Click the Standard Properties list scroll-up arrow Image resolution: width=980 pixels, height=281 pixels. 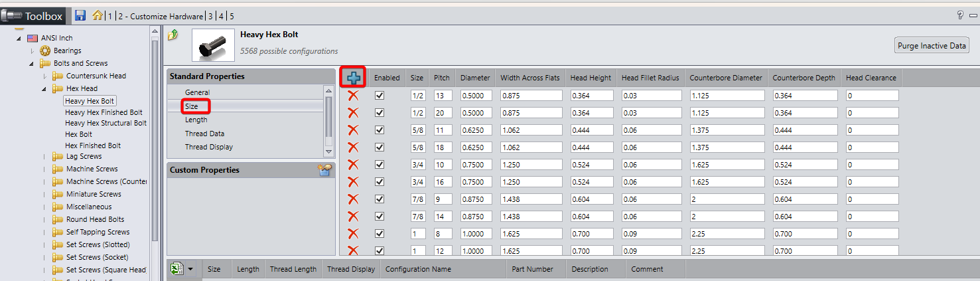[328, 90]
